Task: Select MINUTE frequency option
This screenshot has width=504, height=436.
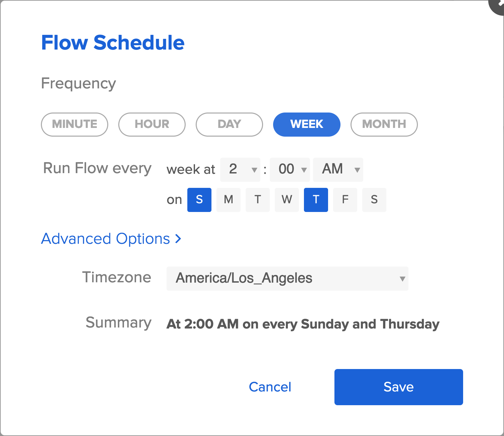Action: tap(74, 124)
